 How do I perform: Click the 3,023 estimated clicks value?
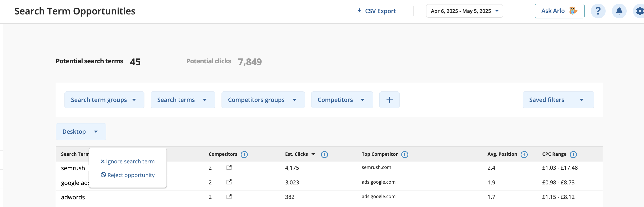point(292,182)
